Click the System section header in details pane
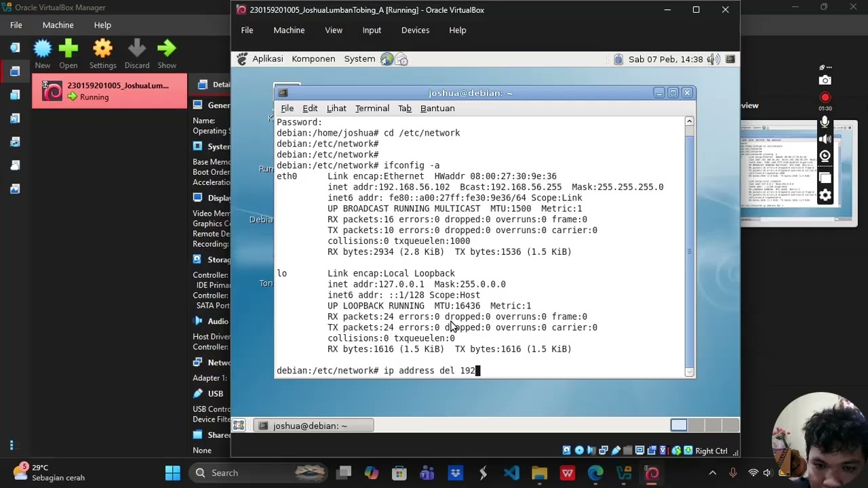 pos(212,146)
